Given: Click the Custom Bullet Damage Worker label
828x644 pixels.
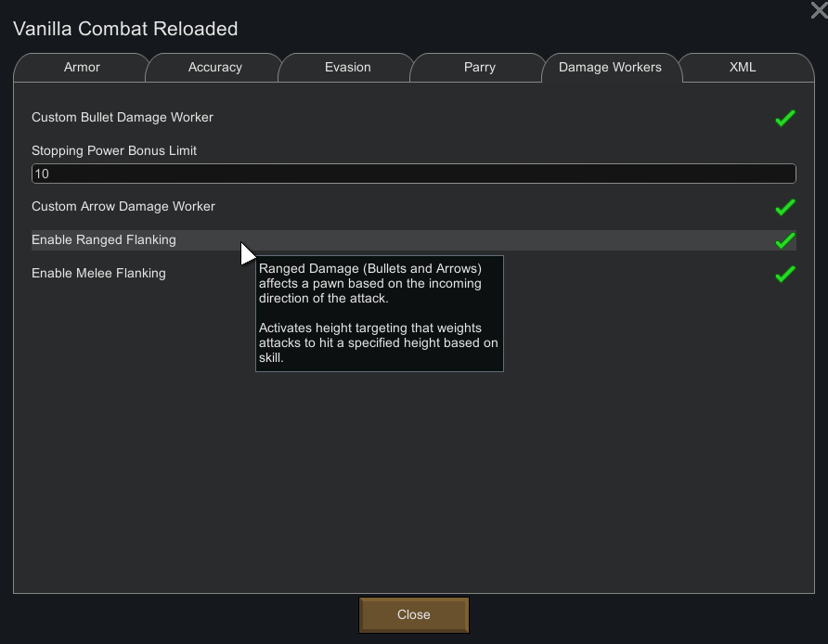Looking at the screenshot, I should (x=123, y=117).
